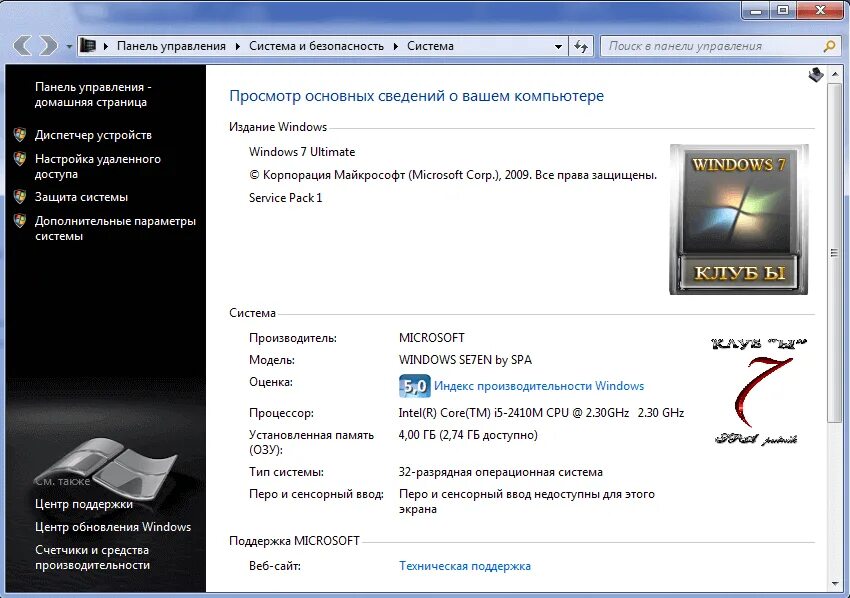The height and width of the screenshot is (598, 850).
Task: Open Диспетчер устройств link
Action: tap(93, 135)
